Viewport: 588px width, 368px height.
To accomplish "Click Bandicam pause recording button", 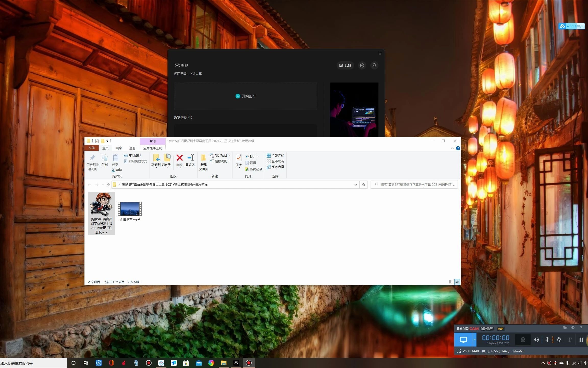I will [x=581, y=340].
